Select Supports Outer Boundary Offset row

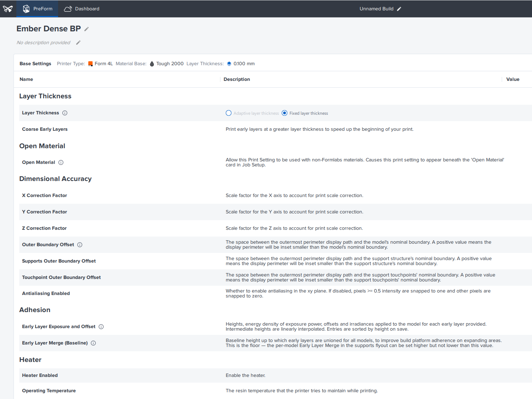click(x=276, y=261)
